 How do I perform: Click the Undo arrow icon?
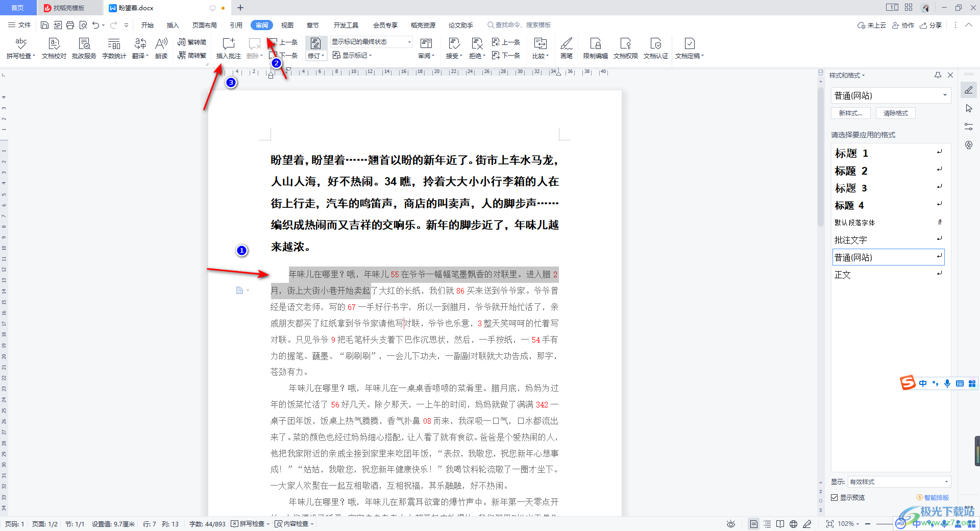click(x=95, y=25)
